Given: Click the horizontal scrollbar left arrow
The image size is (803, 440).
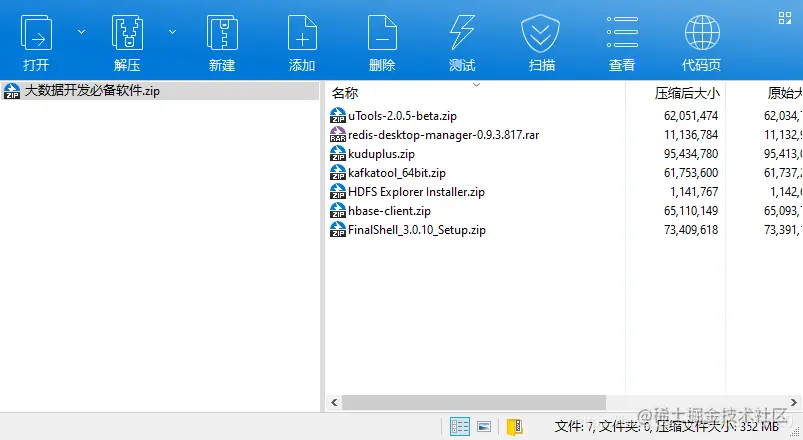Looking at the screenshot, I should point(334,403).
